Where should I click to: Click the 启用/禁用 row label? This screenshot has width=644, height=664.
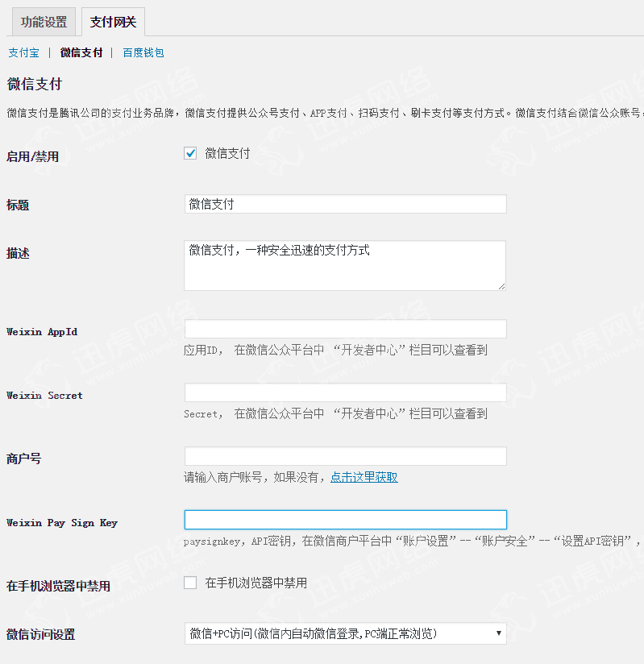(32, 156)
